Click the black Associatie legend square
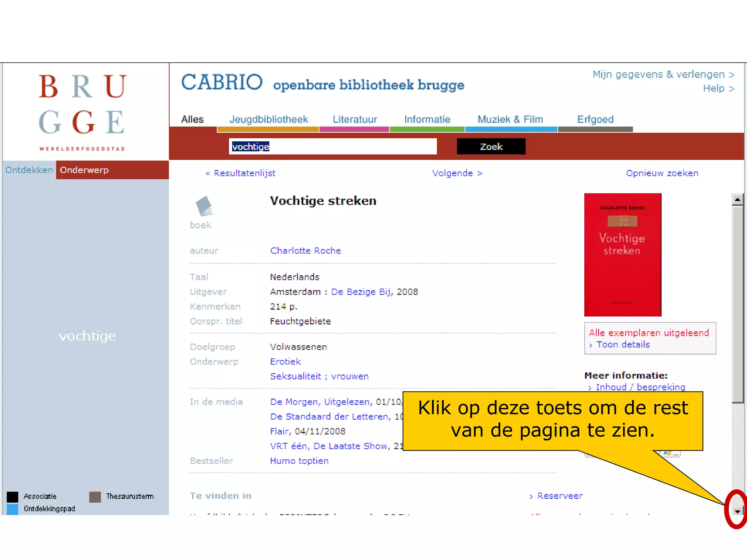The height and width of the screenshot is (560, 747). pyautogui.click(x=12, y=497)
